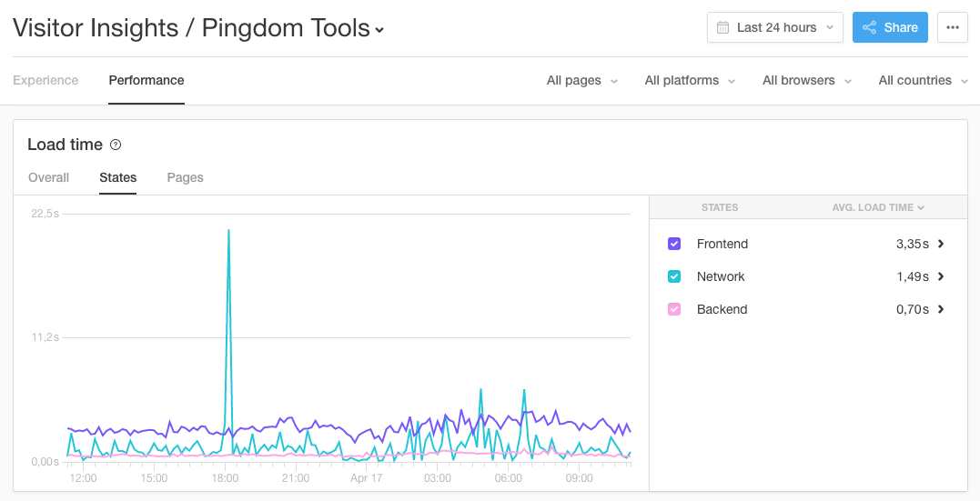Open Backend details with its right arrow
Image resolution: width=980 pixels, height=501 pixels.
tap(941, 309)
